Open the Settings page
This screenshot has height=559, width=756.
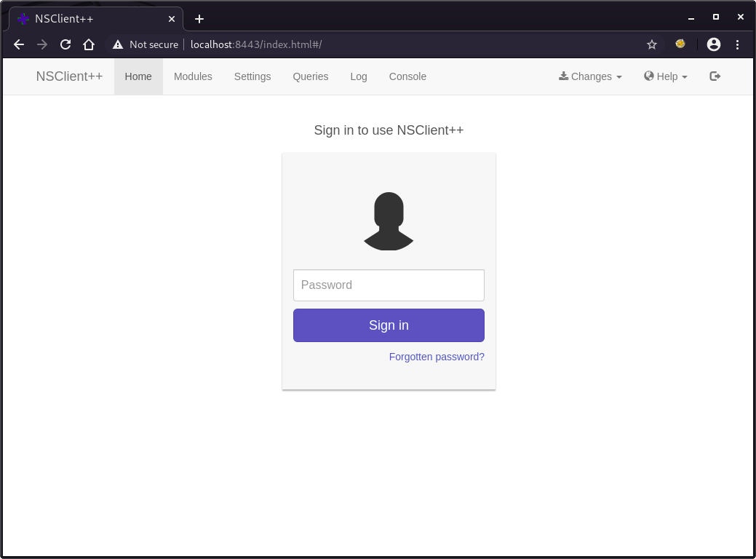coord(252,76)
